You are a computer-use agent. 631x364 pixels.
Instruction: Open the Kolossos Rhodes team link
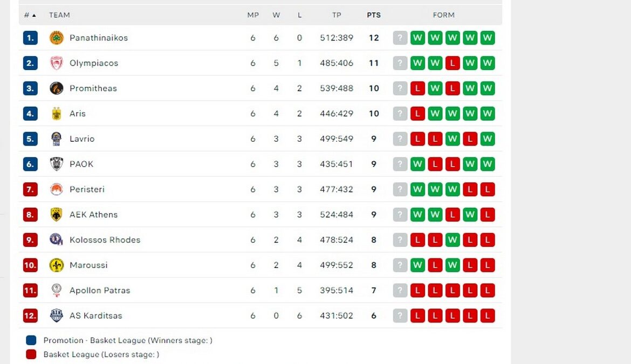[105, 240]
